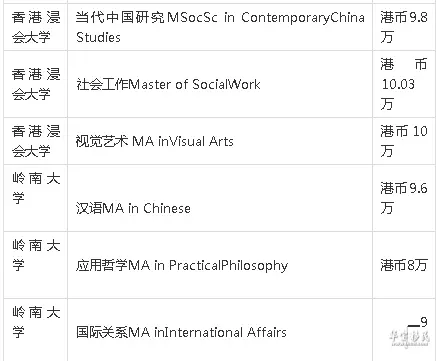The image size is (446, 361).
Task: Select 香港浸会大学 beside Visual Arts row
Action: (36, 141)
